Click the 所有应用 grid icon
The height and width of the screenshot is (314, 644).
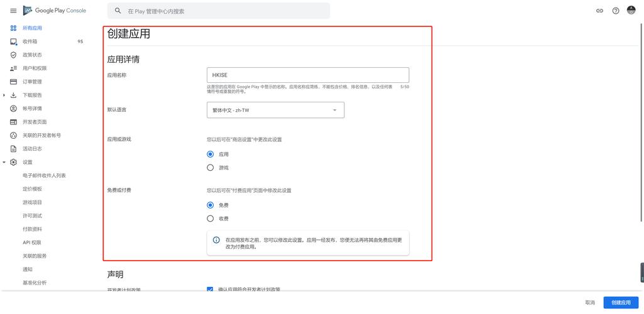[x=13, y=28]
